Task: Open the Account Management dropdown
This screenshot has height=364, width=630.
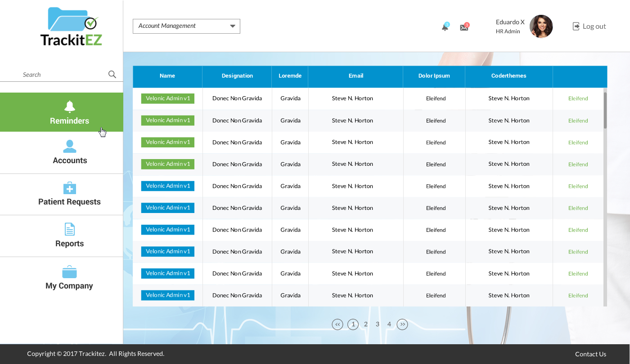Action: (x=186, y=26)
